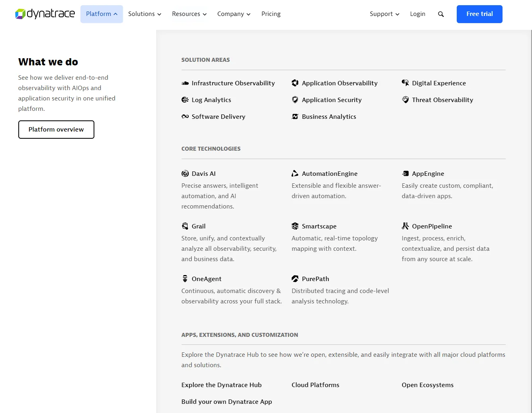The height and width of the screenshot is (413, 532).
Task: Click the 'SOLUTION AREAS' section label
Action: click(205, 60)
